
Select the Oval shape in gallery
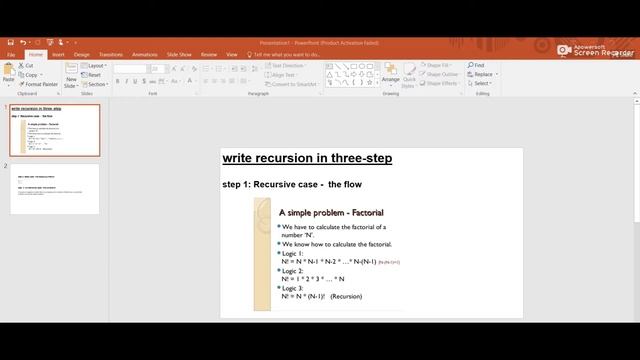click(362, 66)
